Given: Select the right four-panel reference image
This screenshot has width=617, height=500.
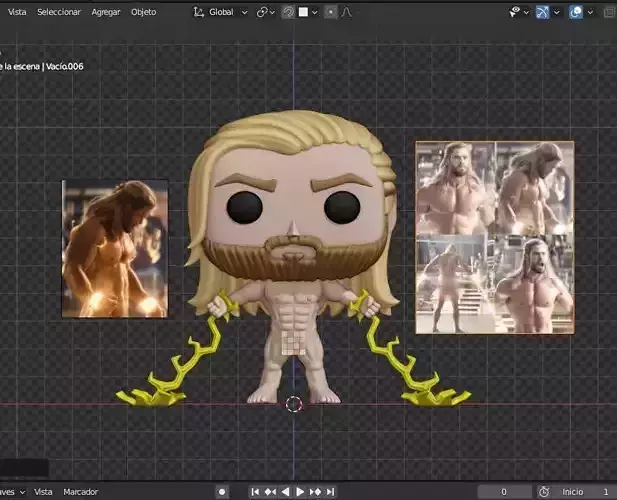Looking at the screenshot, I should [495, 238].
